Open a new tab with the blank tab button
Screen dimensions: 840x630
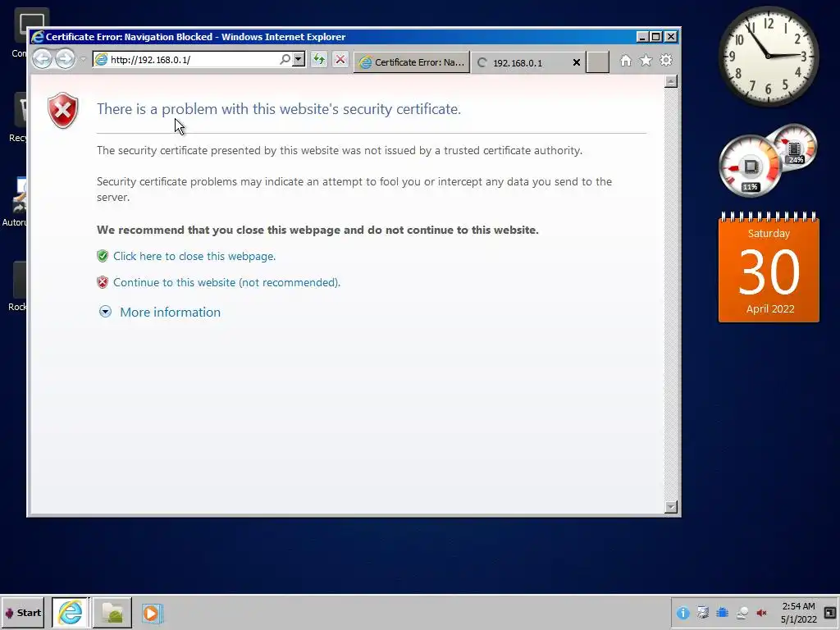(x=598, y=62)
